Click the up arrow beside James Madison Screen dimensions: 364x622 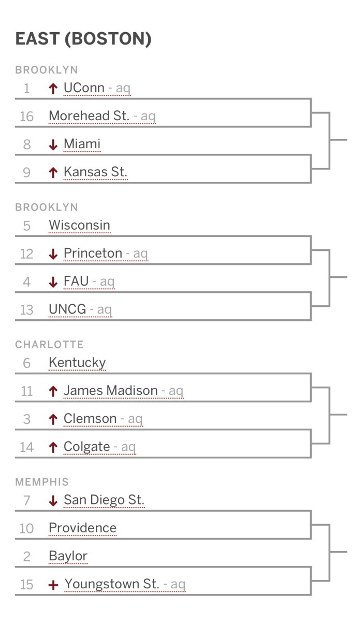53,391
